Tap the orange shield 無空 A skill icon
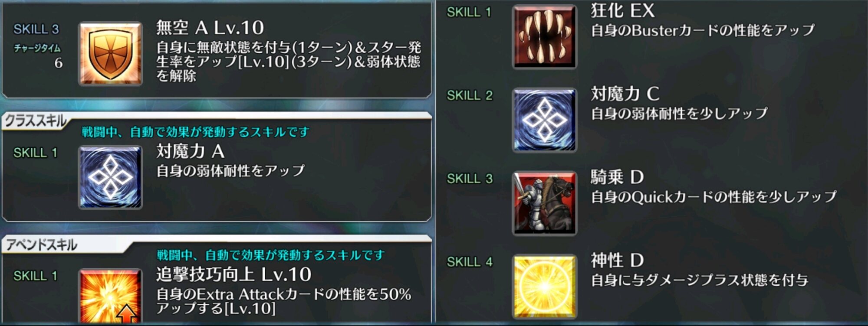868x326 pixels. click(110, 53)
